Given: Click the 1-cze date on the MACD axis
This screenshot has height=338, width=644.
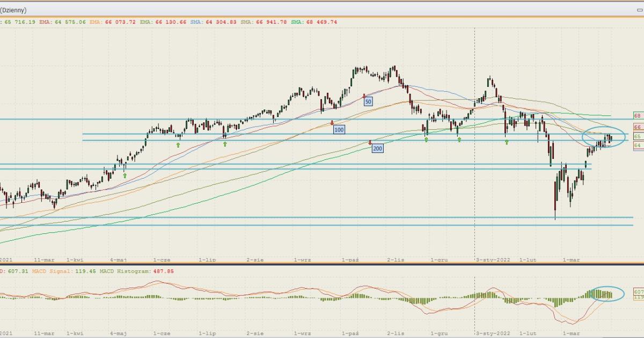Looking at the screenshot, I should [162, 333].
